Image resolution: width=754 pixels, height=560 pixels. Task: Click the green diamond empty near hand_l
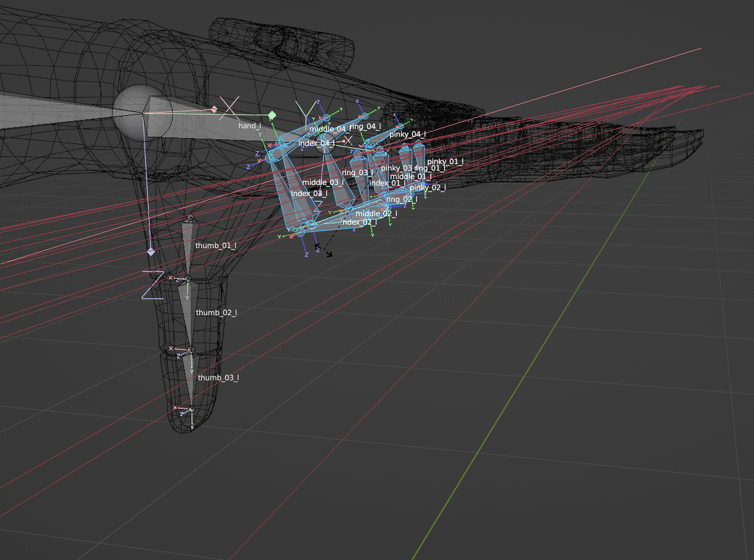point(272,115)
